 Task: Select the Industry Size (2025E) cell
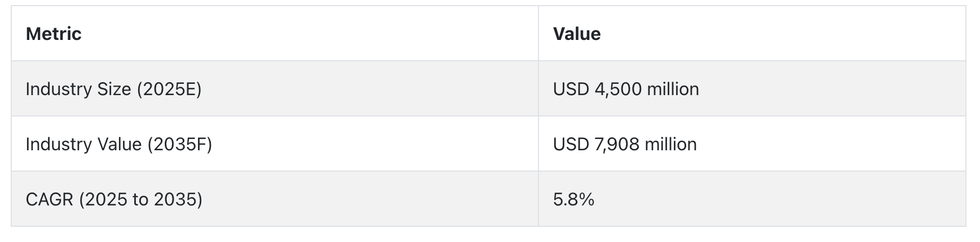(x=275, y=89)
